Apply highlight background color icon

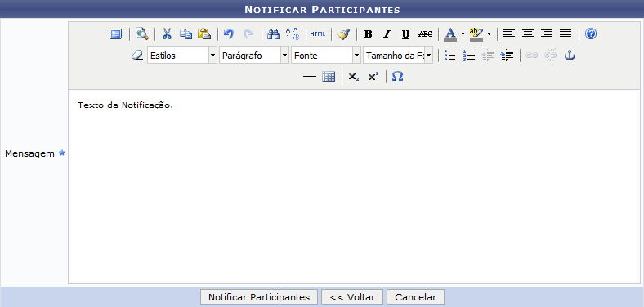[476, 34]
